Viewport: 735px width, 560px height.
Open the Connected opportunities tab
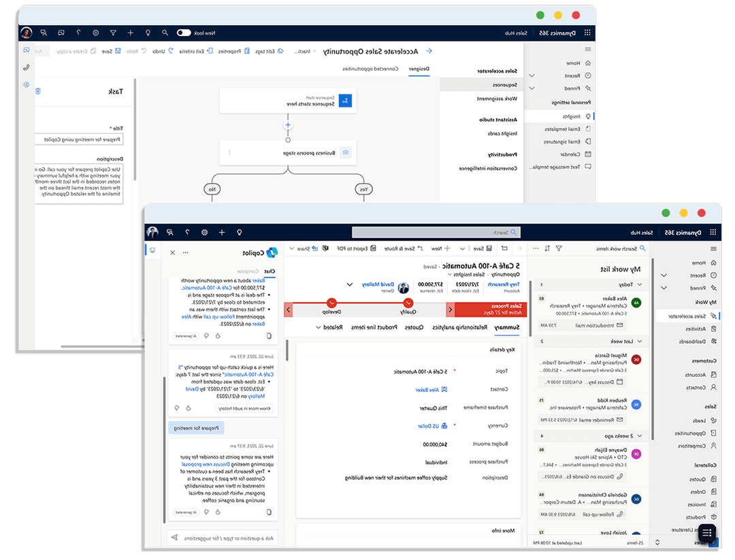[x=370, y=69]
